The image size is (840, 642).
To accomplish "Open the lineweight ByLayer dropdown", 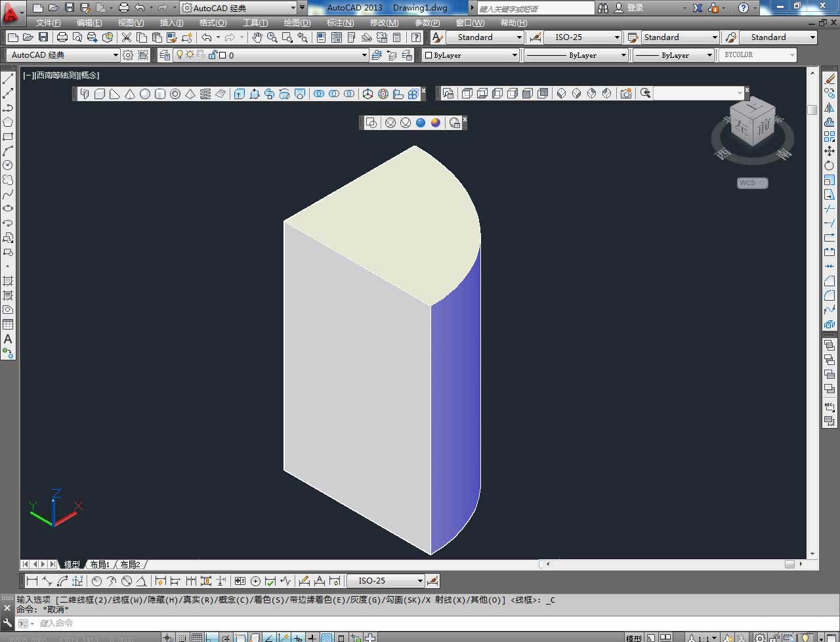I will tap(673, 55).
